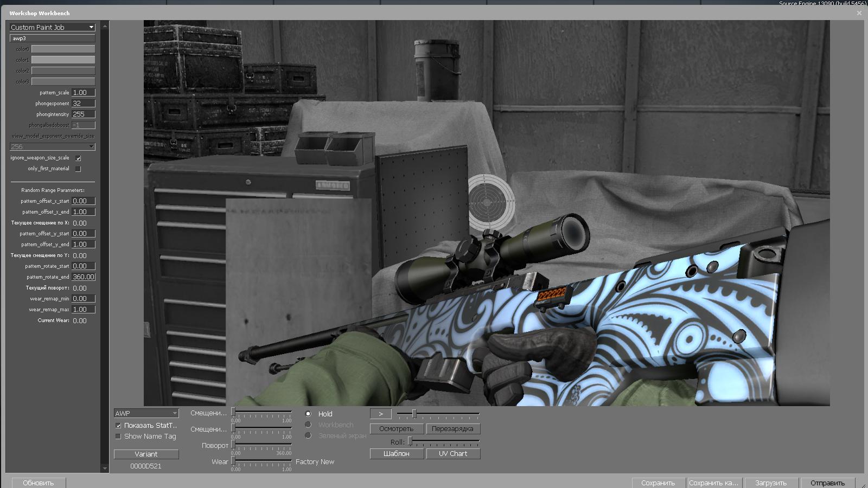Image resolution: width=868 pixels, height=488 pixels.
Task: Click the awp3 name field
Action: (52, 38)
